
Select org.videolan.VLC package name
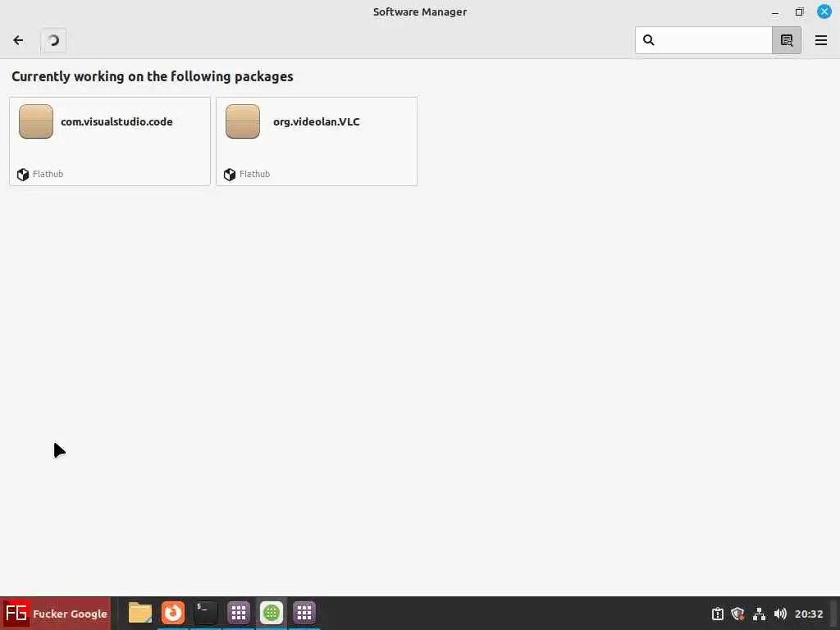pos(316,121)
